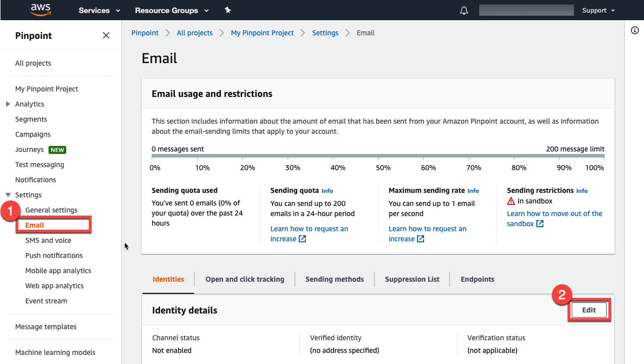Open the notifications bell

464,11
